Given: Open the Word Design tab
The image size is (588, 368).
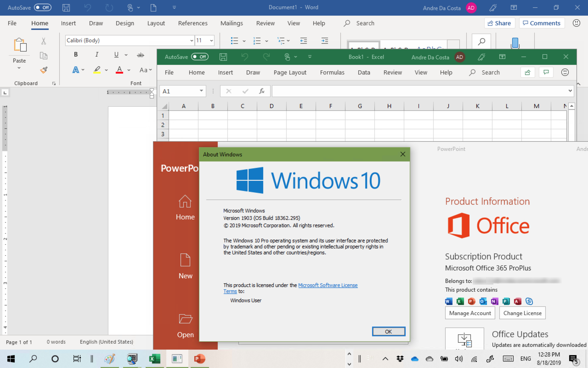Looking at the screenshot, I should 125,23.
